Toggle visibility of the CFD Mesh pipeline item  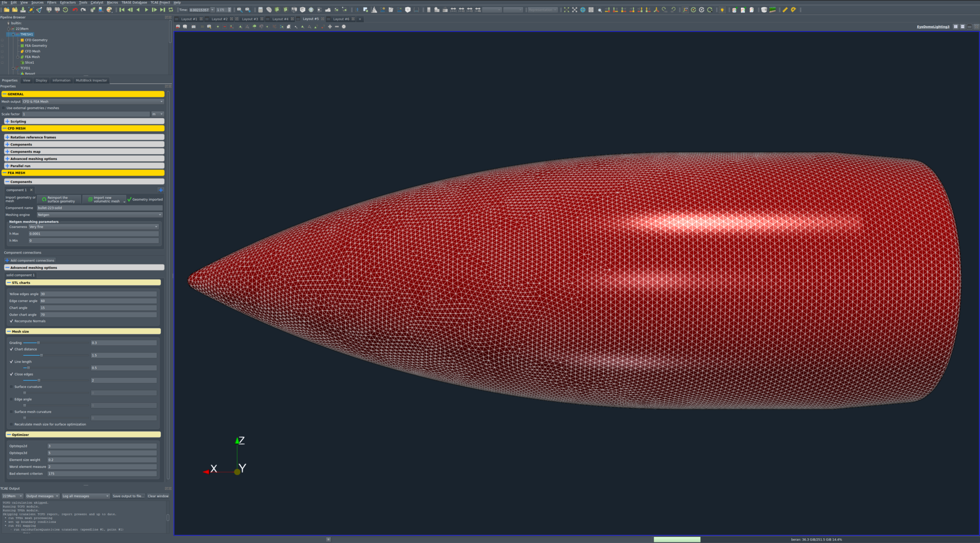[2, 51]
